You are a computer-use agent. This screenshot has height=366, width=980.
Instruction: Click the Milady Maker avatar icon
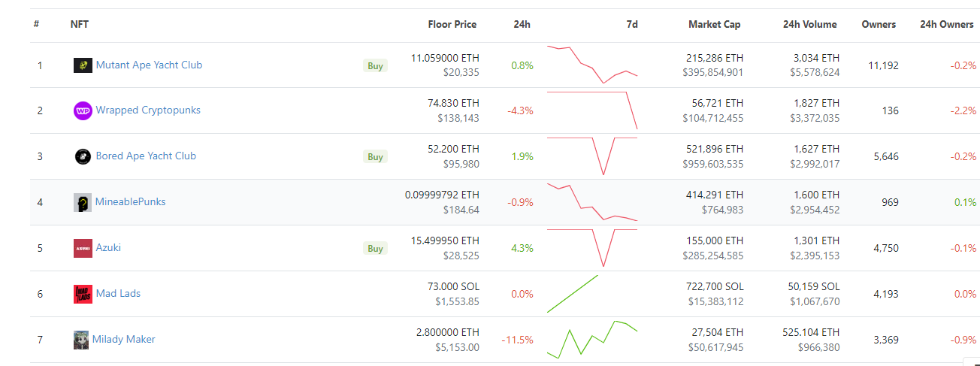point(81,340)
